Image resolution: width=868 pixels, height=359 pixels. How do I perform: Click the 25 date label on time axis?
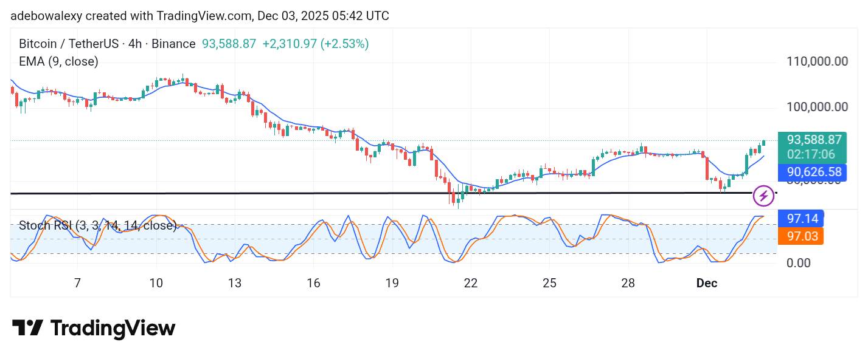pos(549,283)
